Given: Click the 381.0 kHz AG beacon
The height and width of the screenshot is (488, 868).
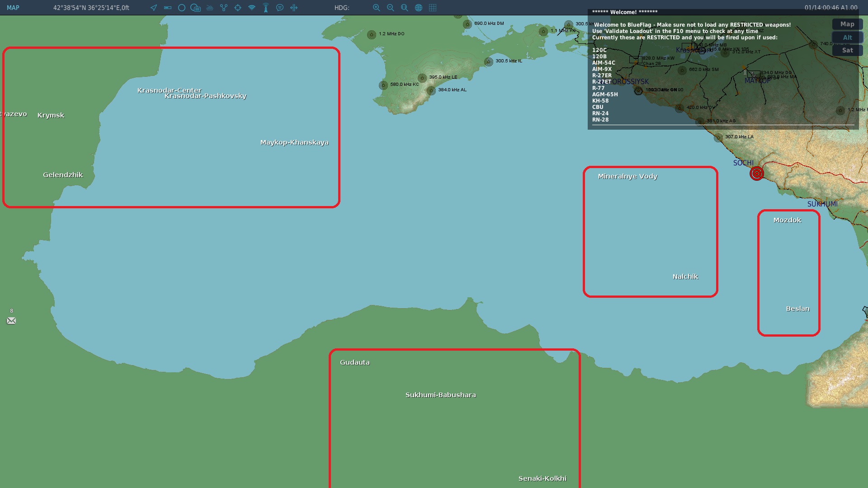Looking at the screenshot, I should coord(700,122).
